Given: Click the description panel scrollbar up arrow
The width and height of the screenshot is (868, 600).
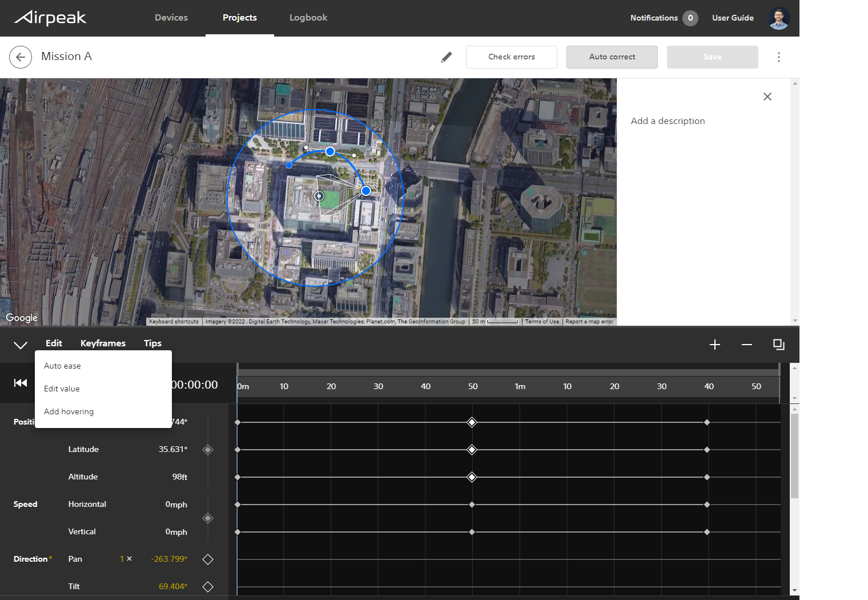Looking at the screenshot, I should (795, 83).
